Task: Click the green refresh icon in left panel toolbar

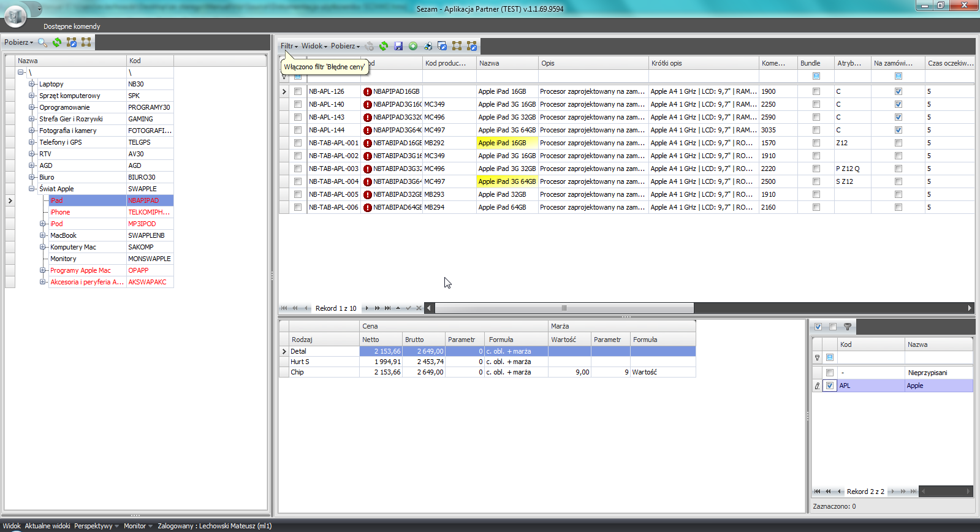Action: 57,42
